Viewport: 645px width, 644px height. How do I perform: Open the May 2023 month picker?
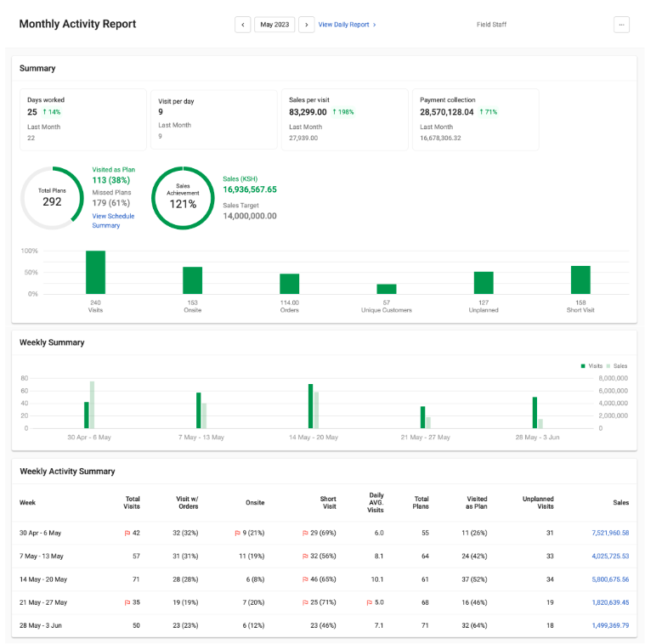tap(274, 25)
